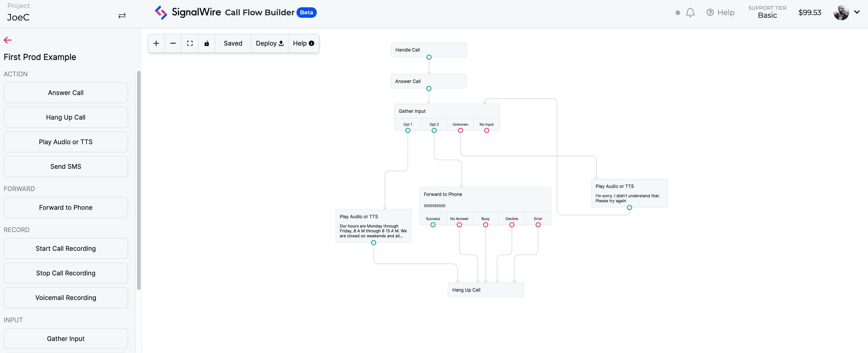Open Help in the top header
Screen dimensions: 868x353
tap(720, 13)
